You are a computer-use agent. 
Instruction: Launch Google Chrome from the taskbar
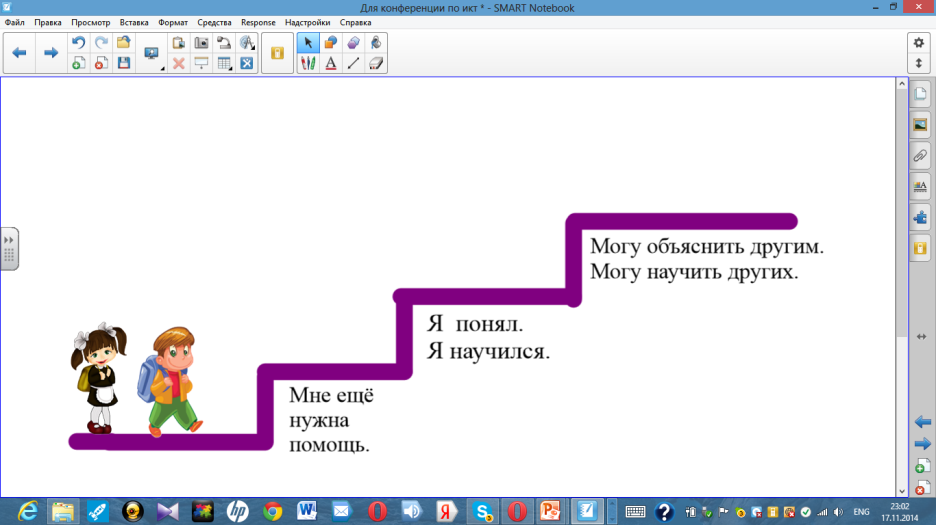click(x=272, y=511)
